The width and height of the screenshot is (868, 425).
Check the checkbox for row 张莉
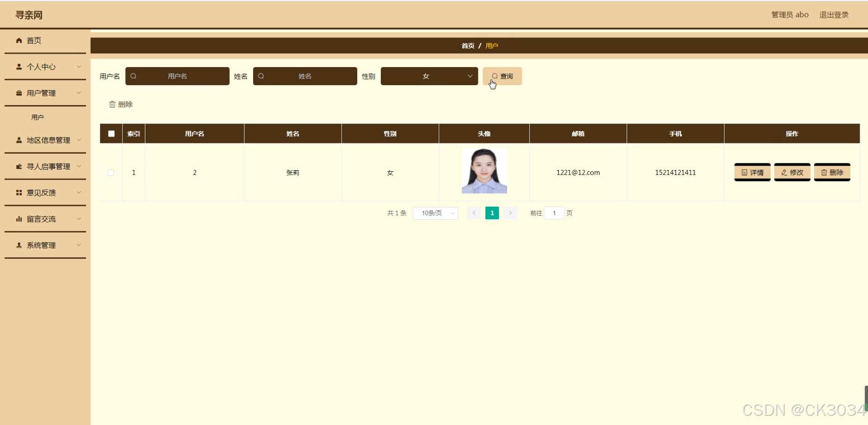pyautogui.click(x=111, y=173)
